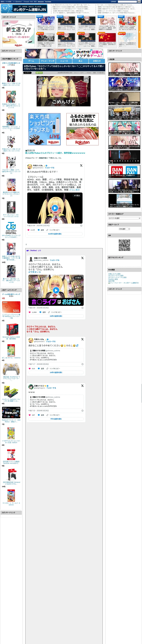Screen dimensions: 142x644
Task: Copy link icon on the 213-likes tweet
Action: click(47, 368)
